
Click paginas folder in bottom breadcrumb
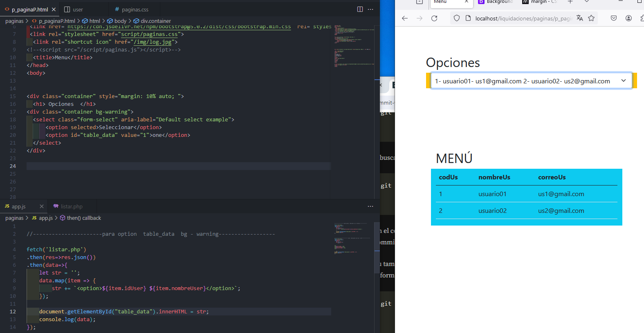coord(14,218)
